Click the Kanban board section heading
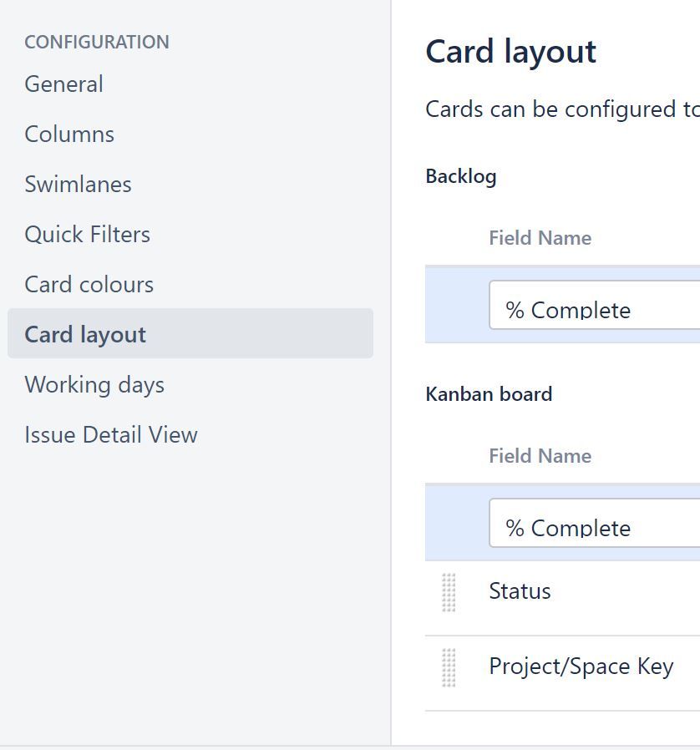 tap(489, 393)
